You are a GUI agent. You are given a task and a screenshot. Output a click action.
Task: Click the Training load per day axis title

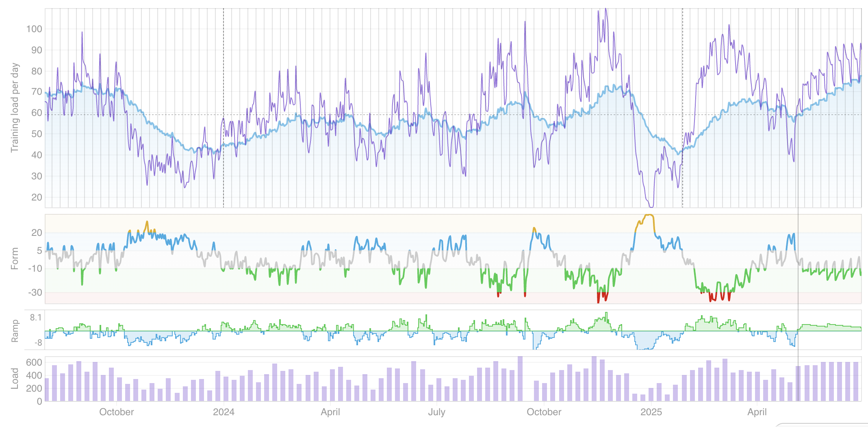pyautogui.click(x=15, y=108)
